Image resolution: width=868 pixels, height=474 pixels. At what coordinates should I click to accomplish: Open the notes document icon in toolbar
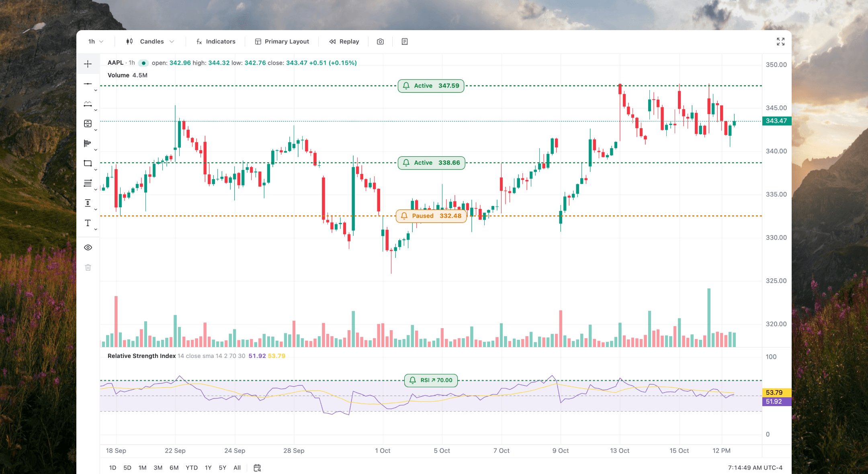pyautogui.click(x=405, y=41)
